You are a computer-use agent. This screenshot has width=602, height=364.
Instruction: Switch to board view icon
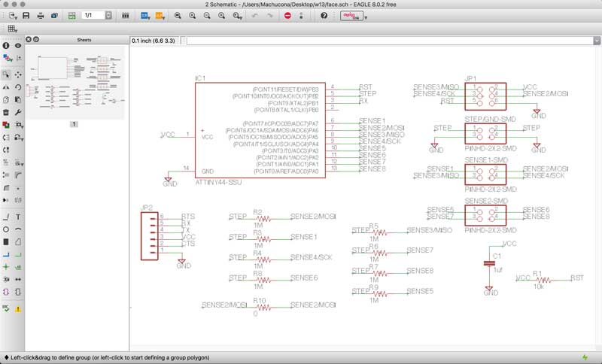[x=71, y=16]
